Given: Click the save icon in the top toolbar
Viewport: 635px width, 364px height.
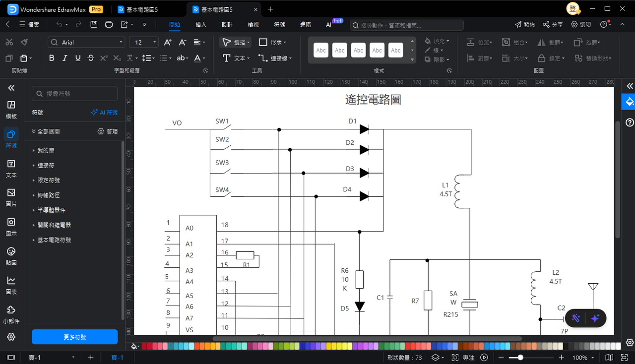Looking at the screenshot, I should (x=94, y=24).
